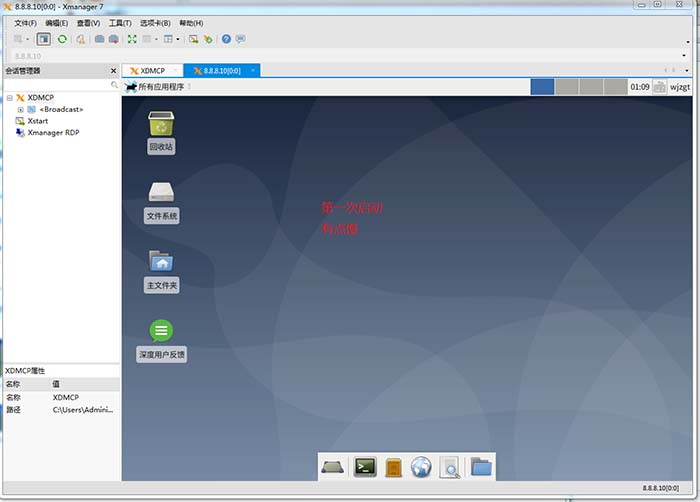Viewport: 700px width, 502px height.
Task: Click the session properties toolbar icon
Action: pos(80,39)
